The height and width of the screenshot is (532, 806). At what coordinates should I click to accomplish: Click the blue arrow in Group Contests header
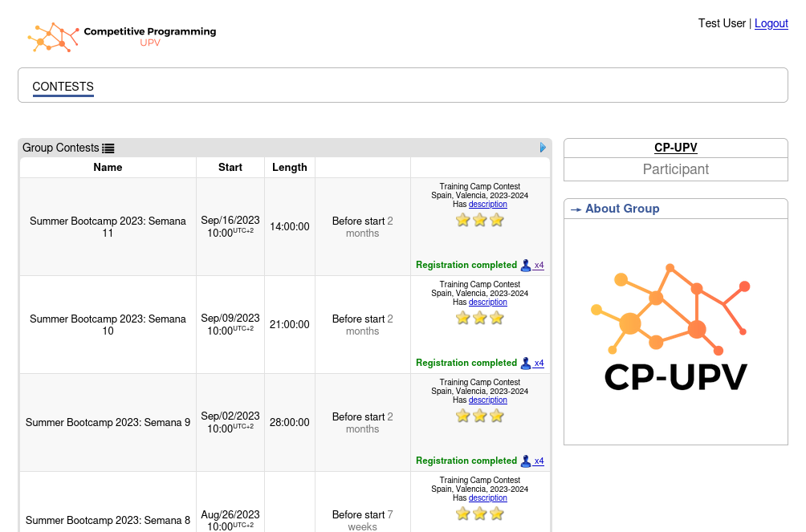(x=543, y=148)
